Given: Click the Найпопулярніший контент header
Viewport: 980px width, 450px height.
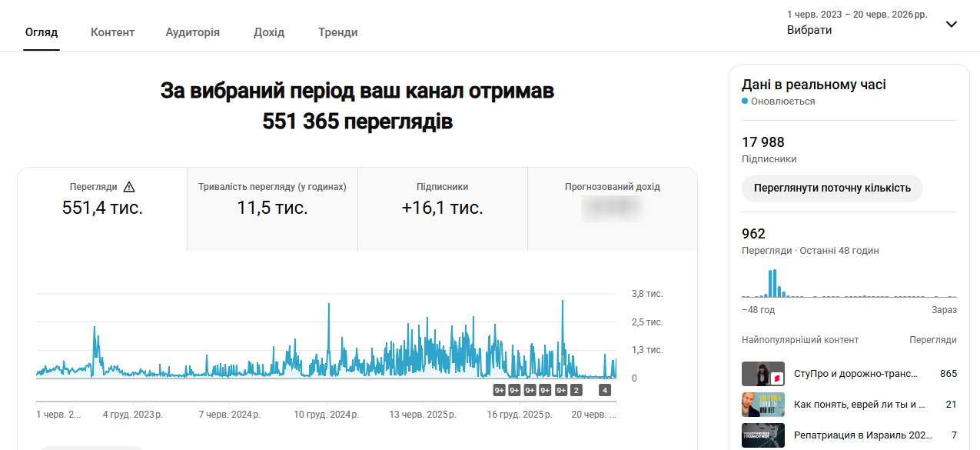Looking at the screenshot, I should 800,340.
